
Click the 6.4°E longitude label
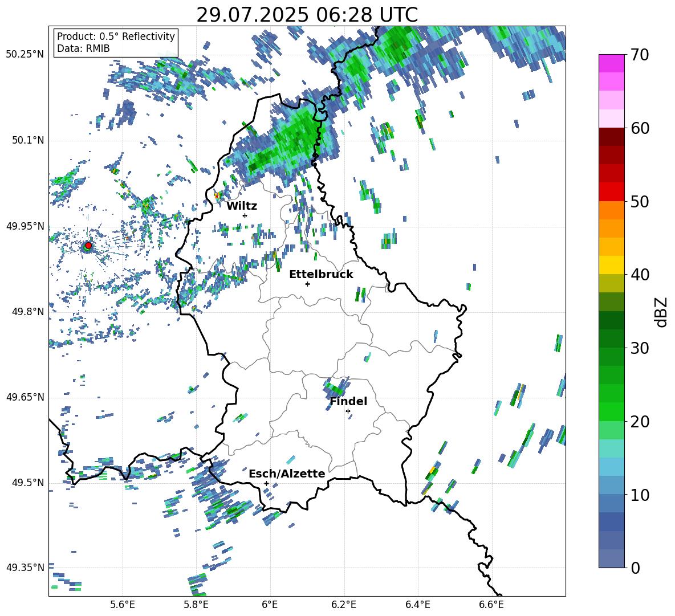[417, 605]
